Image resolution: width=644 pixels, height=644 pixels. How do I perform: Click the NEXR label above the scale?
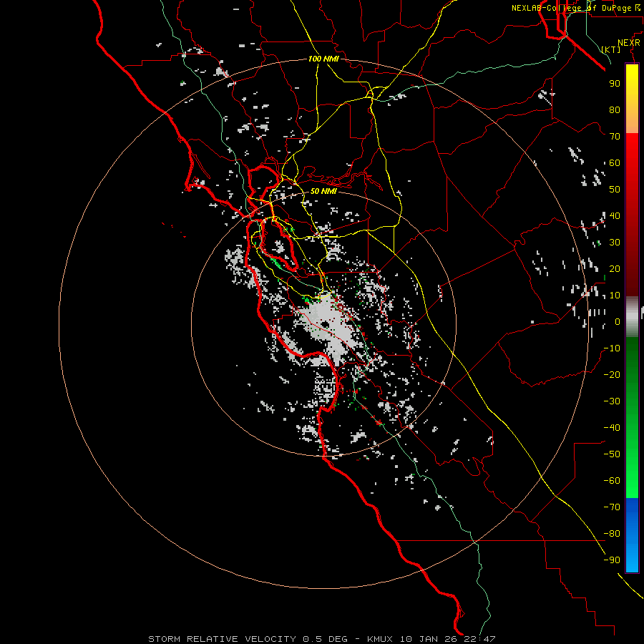pyautogui.click(x=629, y=43)
